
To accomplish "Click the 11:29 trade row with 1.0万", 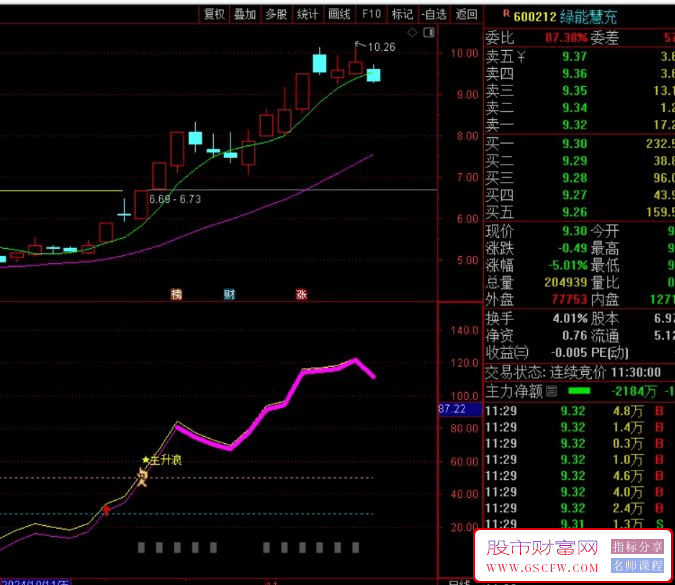I will pos(579,459).
